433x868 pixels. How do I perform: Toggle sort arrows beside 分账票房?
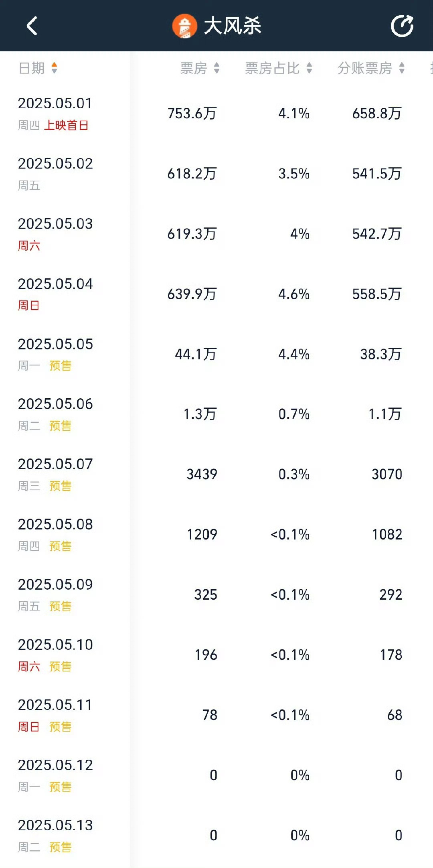click(402, 68)
